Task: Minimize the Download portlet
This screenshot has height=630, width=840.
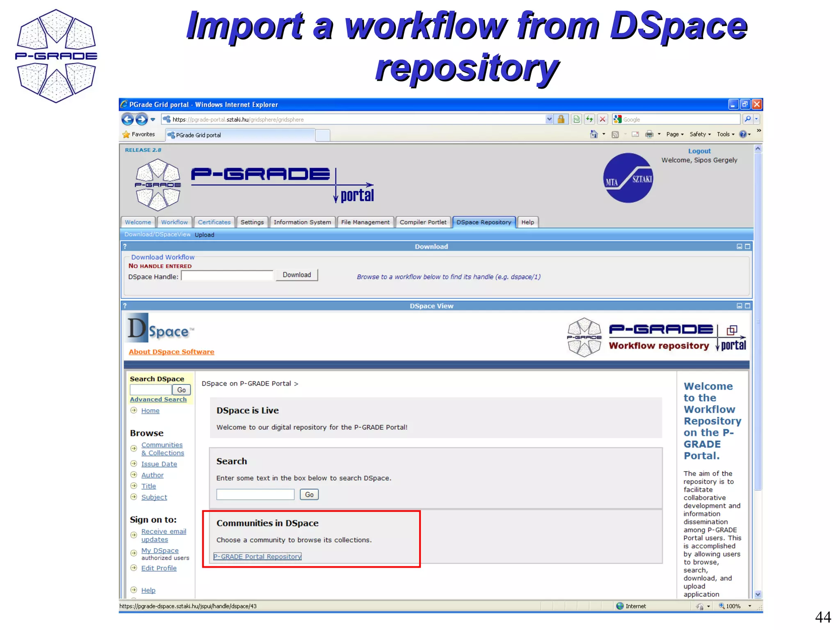Action: 739,247
